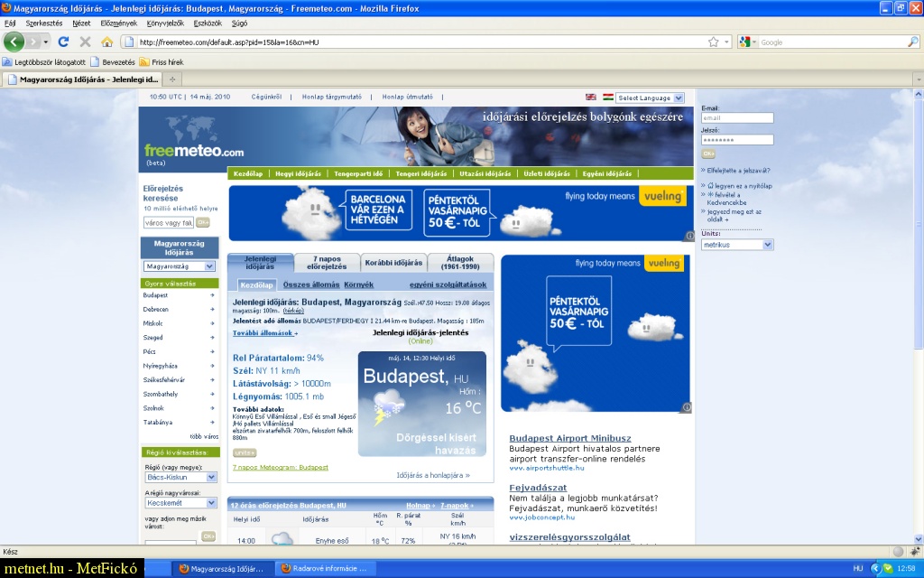Viewport: 924px width, 578px height.
Task: Bookmark this page using the star icon
Action: tap(713, 42)
